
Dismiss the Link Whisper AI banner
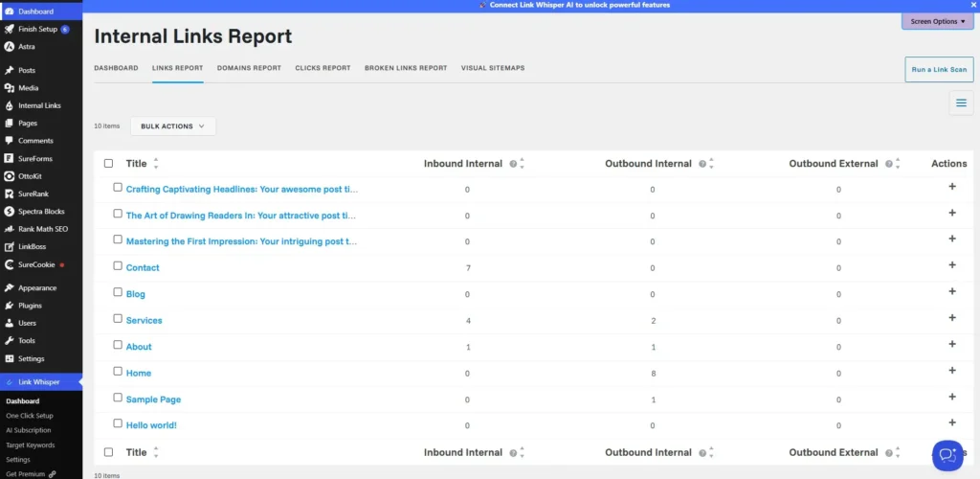(973, 5)
